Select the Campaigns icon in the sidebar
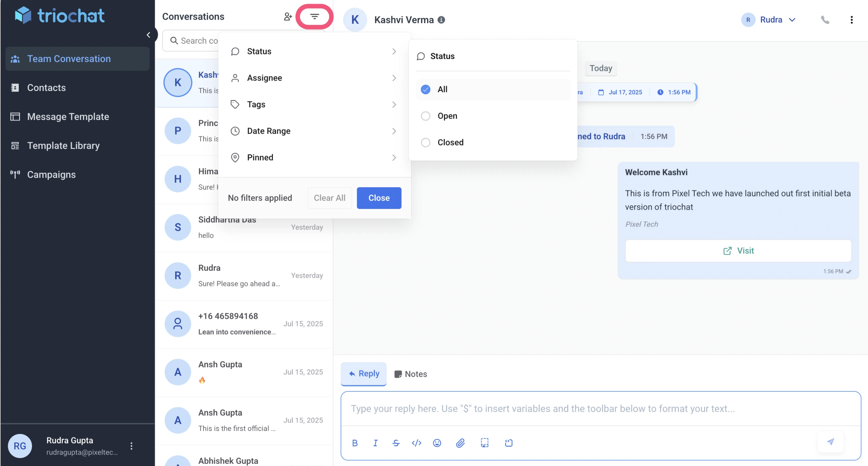Viewport: 868px width, 466px height. point(15,175)
